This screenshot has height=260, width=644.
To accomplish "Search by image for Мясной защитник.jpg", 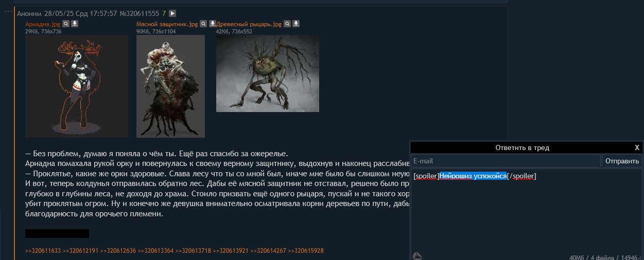I will pyautogui.click(x=203, y=24).
